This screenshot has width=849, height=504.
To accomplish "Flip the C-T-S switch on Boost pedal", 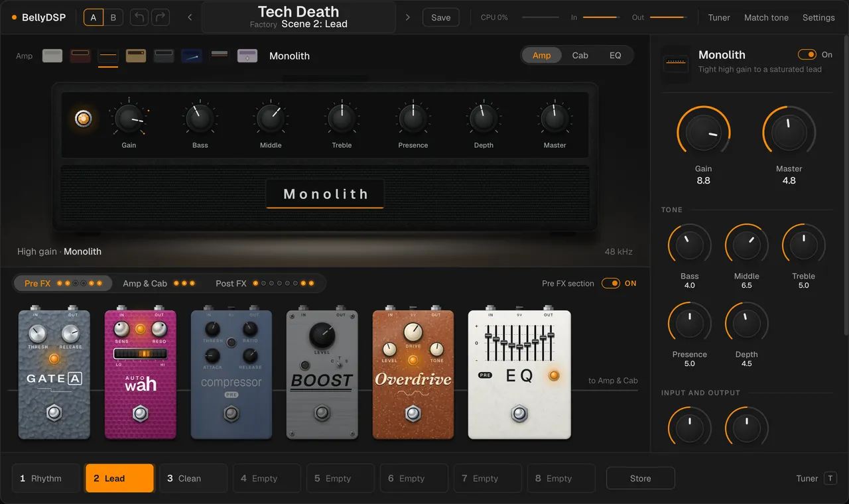I will [339, 363].
